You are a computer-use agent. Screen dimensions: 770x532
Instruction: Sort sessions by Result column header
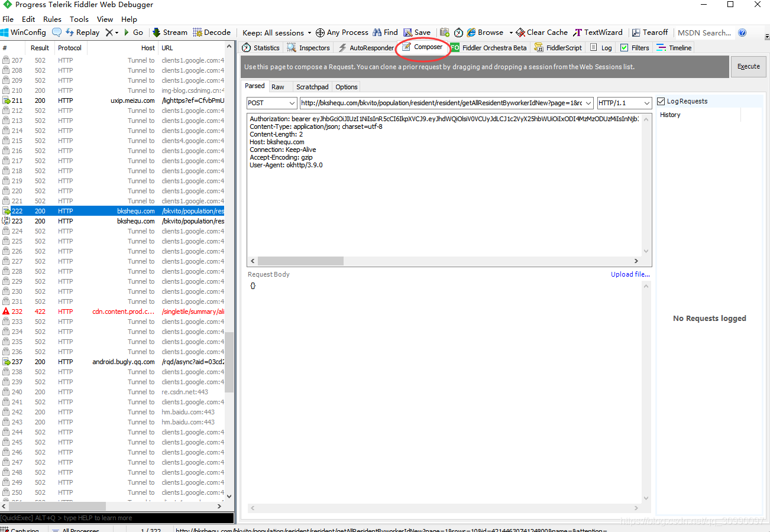click(x=40, y=48)
